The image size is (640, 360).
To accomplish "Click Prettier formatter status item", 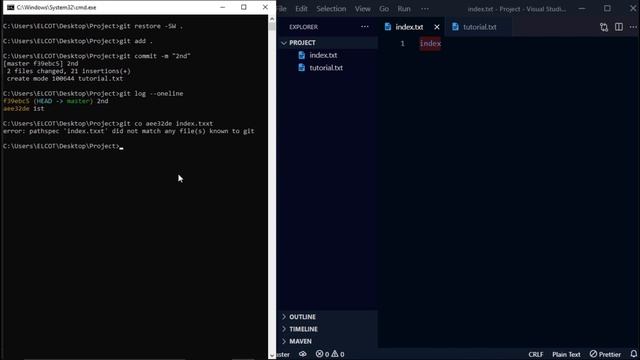I will coord(605,354).
